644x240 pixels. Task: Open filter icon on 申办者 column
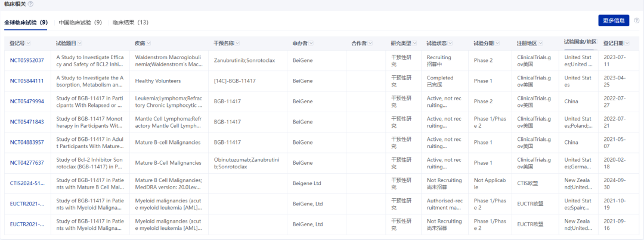click(311, 44)
